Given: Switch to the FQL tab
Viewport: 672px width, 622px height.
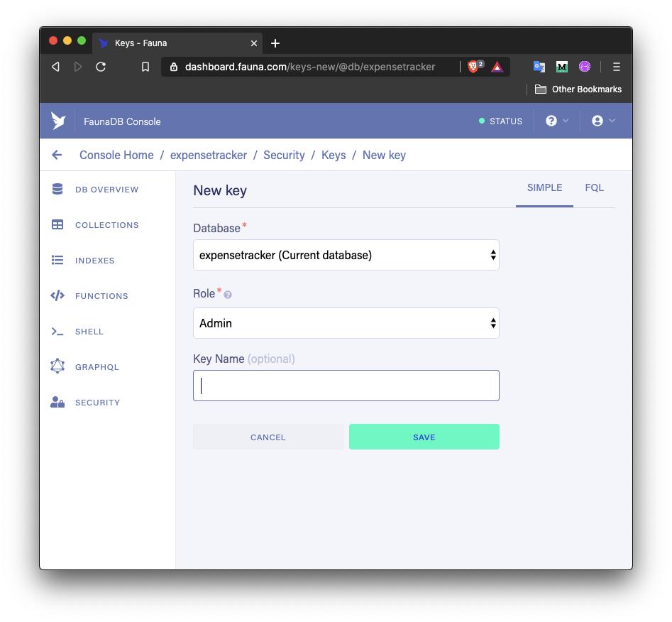Looking at the screenshot, I should tap(595, 187).
